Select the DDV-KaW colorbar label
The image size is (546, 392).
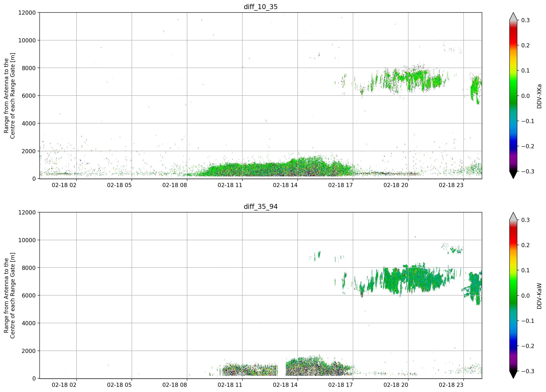[x=539, y=296]
